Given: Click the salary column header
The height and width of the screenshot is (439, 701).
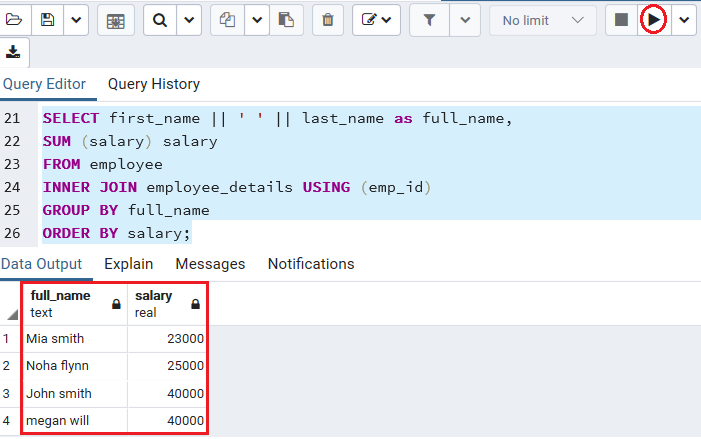Looking at the screenshot, I should tap(167, 304).
